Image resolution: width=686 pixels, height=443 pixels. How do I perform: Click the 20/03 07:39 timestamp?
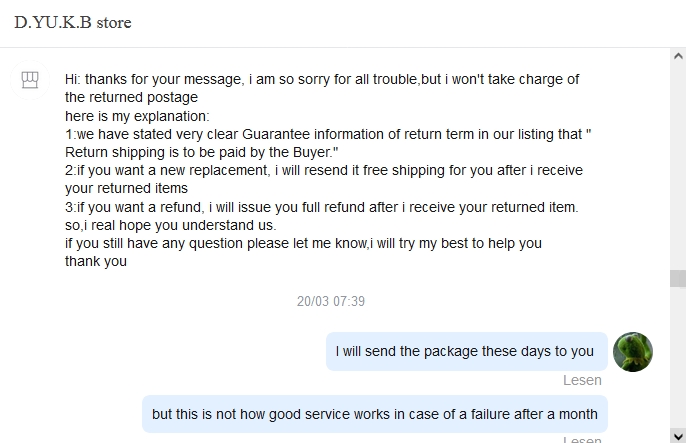(x=331, y=301)
